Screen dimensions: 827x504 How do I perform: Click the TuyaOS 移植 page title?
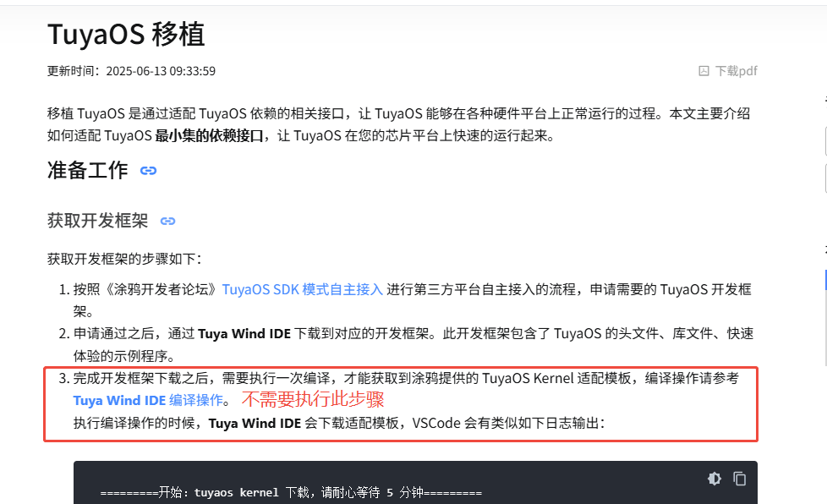click(x=126, y=35)
